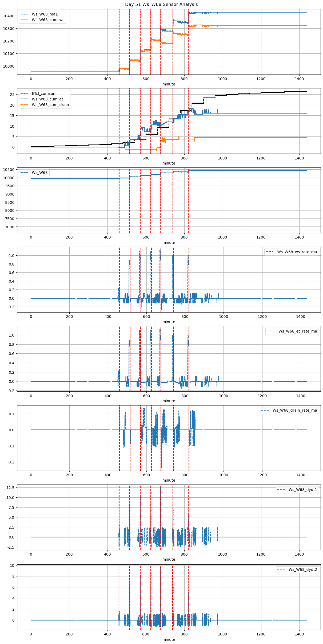The image size is (323, 644).
Task: Select the Ws_W68_ws_rate_ma legend label
Action: (297, 252)
